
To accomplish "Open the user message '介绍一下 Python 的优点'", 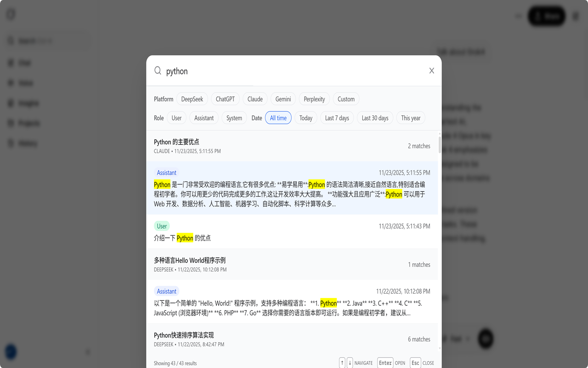I will tap(292, 232).
